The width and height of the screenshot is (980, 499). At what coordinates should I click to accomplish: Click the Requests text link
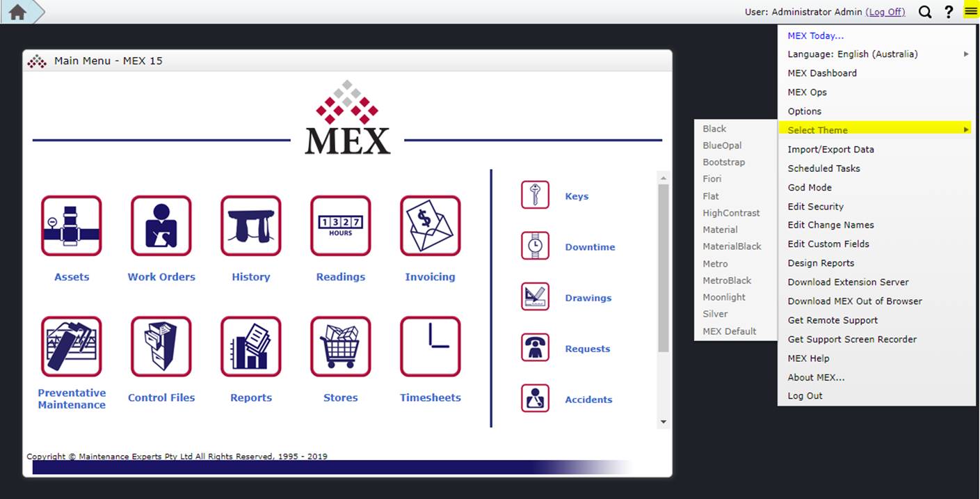point(588,349)
